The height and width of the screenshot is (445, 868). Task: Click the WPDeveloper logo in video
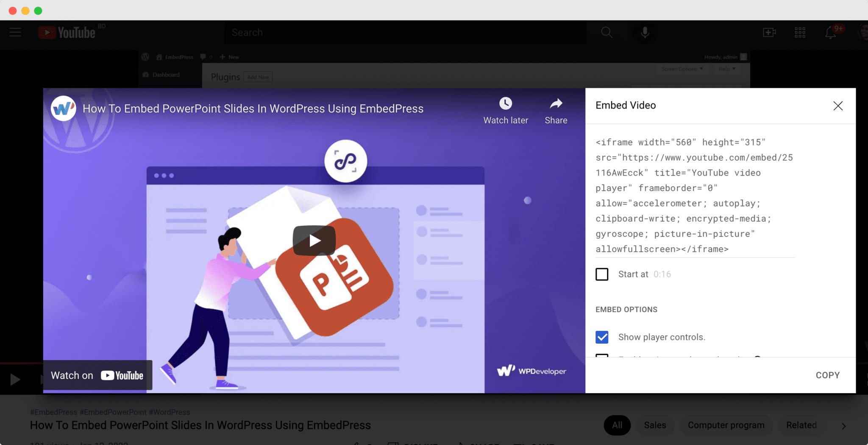pyautogui.click(x=531, y=371)
